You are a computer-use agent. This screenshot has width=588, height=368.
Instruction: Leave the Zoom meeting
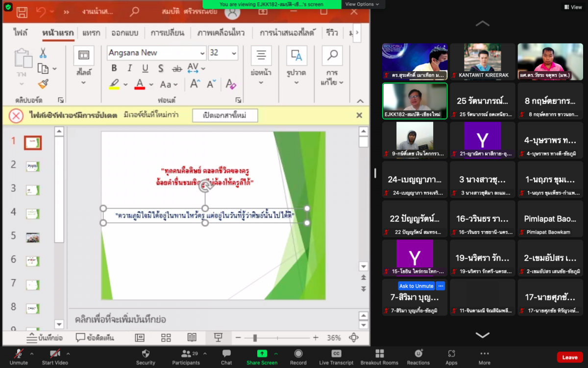tap(569, 357)
